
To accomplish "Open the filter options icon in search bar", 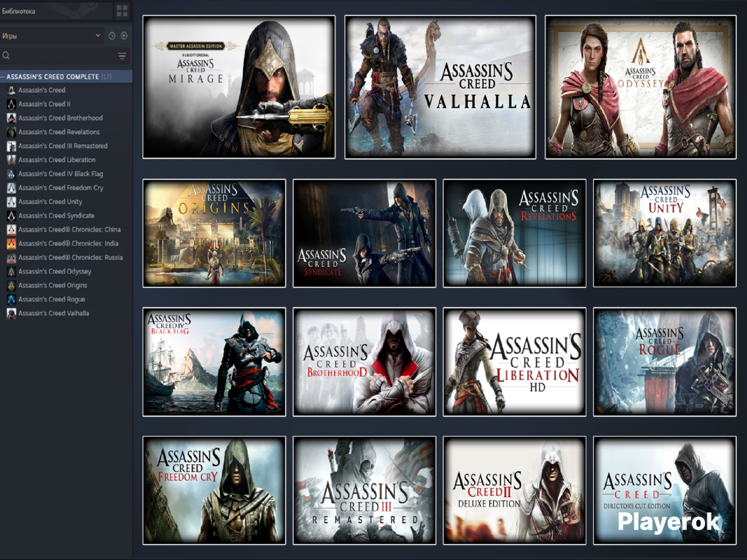I will pyautogui.click(x=122, y=56).
